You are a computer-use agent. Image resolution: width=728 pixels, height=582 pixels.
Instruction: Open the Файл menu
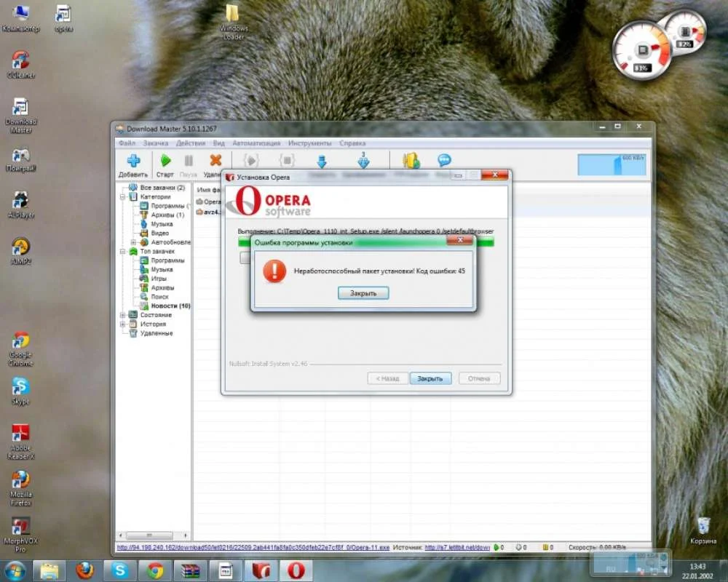(x=127, y=143)
